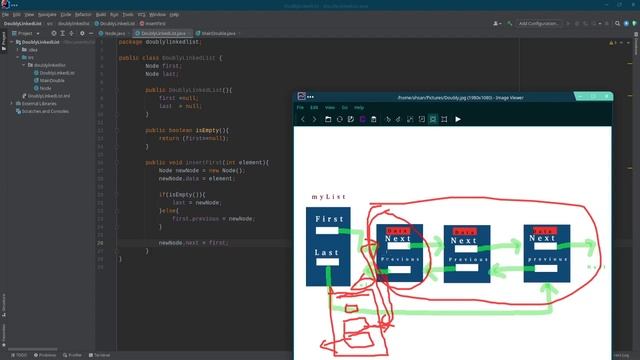The width and height of the screenshot is (640, 360).
Task: Click the insertFirst breadcrumb in navigation bar
Action: click(153, 24)
